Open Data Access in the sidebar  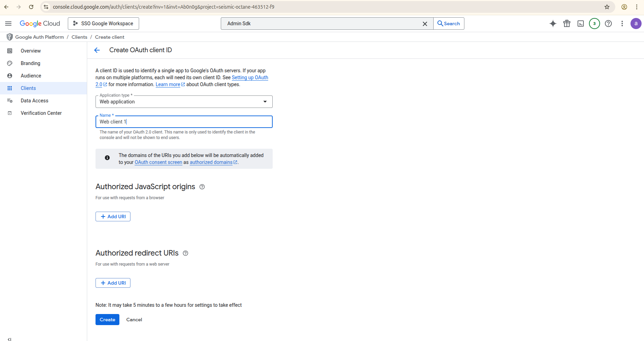(x=34, y=101)
